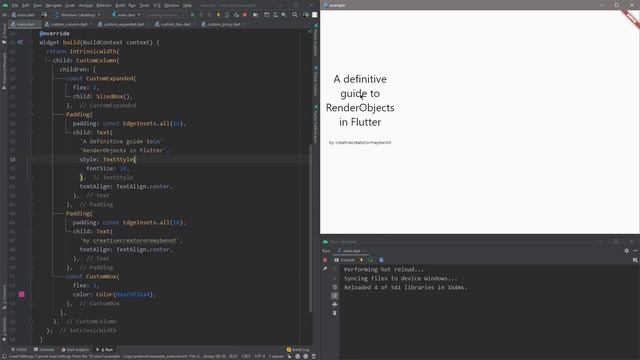640x360 pixels.
Task: Toggle scroll to end in console sidebar
Action: (x=335, y=296)
